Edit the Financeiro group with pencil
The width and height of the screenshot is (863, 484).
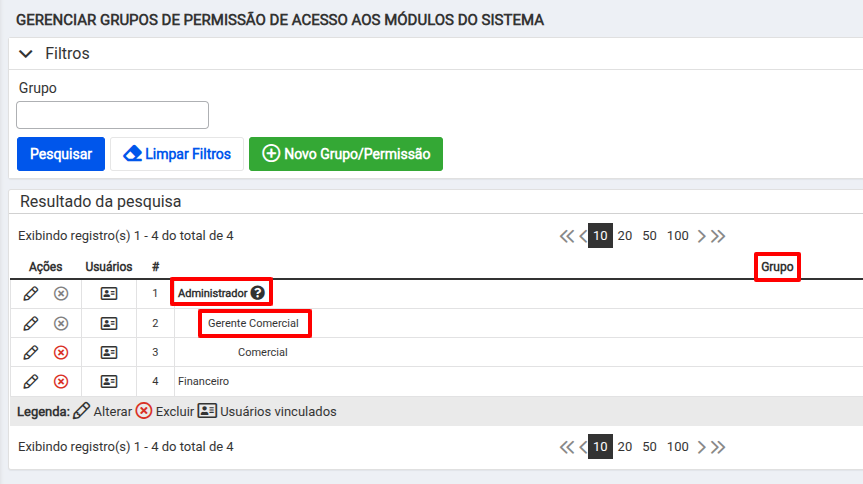point(31,381)
